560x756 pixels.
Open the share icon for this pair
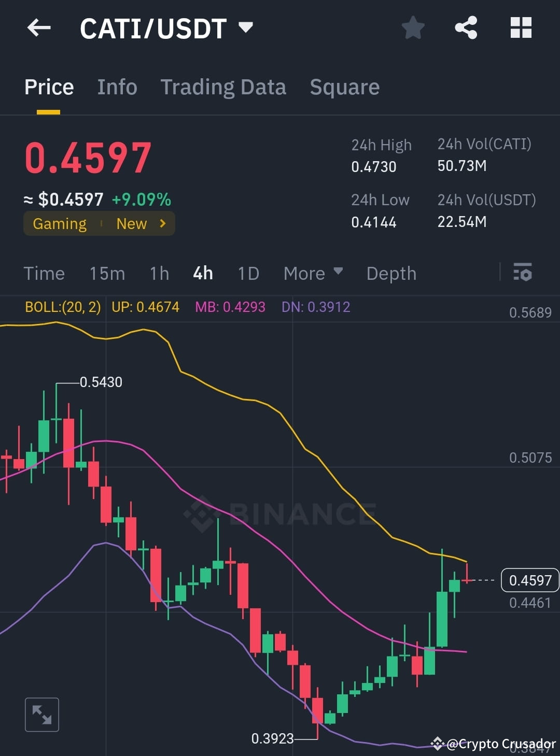point(466,28)
